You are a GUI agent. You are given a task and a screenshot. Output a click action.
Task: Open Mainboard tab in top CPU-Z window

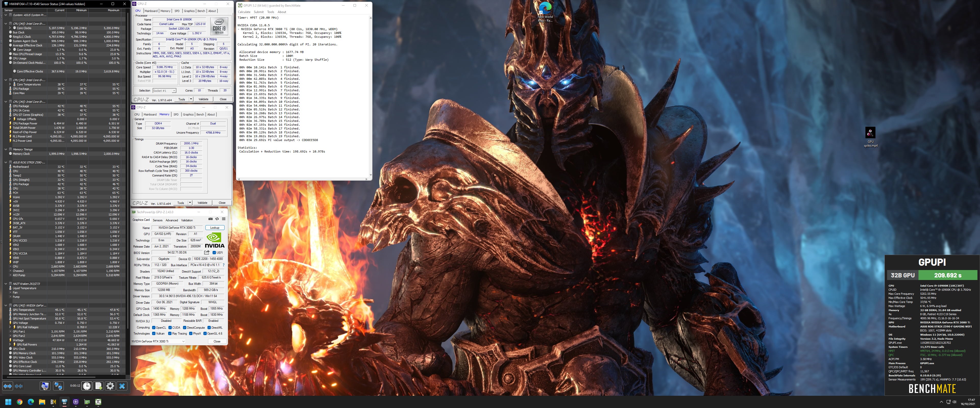point(151,11)
